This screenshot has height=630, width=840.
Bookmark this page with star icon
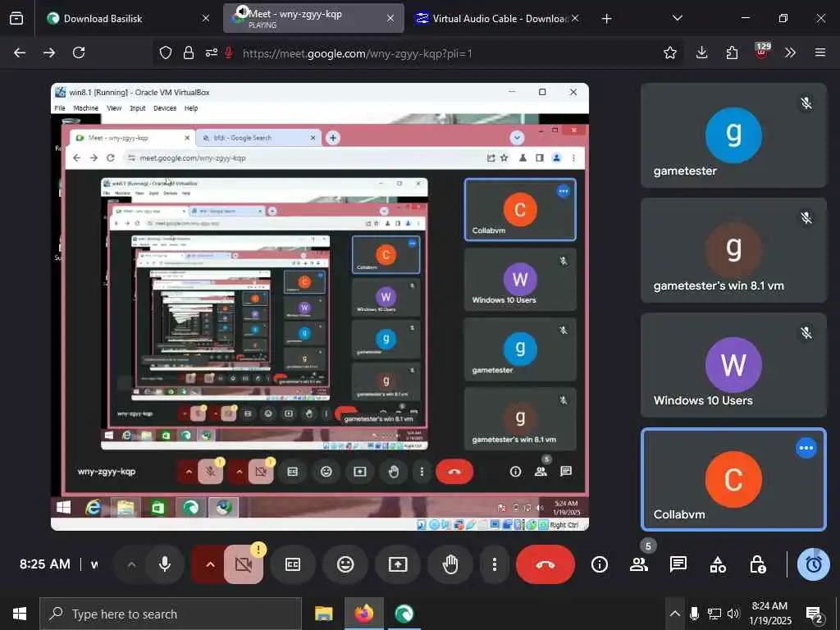(x=669, y=52)
